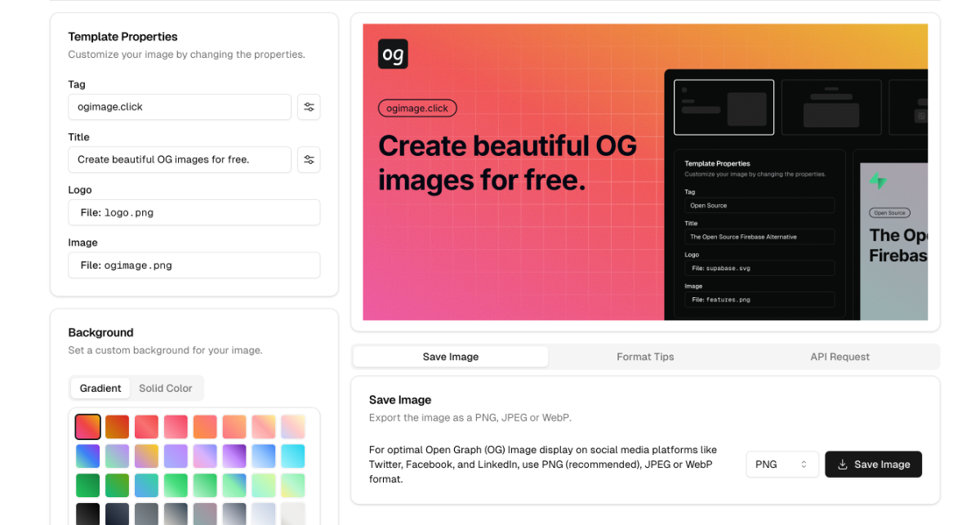Click 'Customize your image by changing the properties.'

[x=186, y=55]
